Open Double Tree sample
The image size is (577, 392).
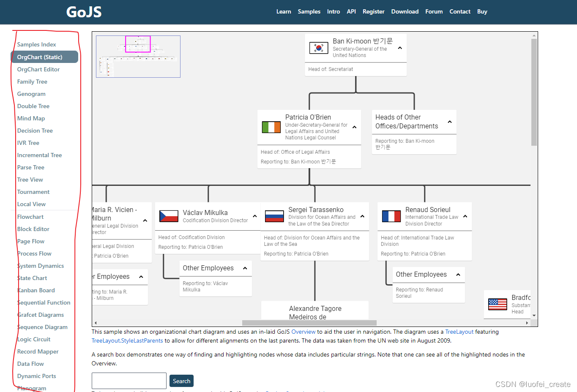(x=33, y=106)
